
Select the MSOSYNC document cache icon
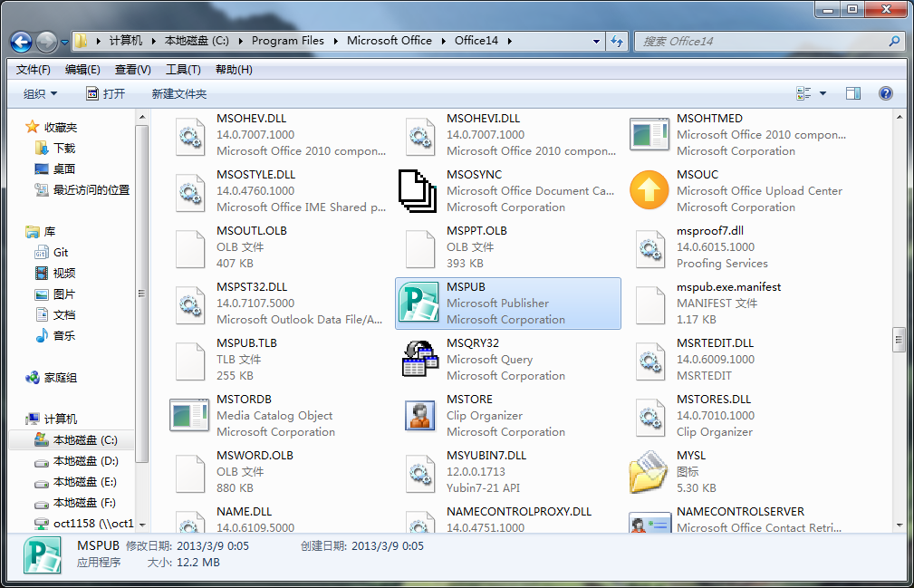click(x=419, y=191)
